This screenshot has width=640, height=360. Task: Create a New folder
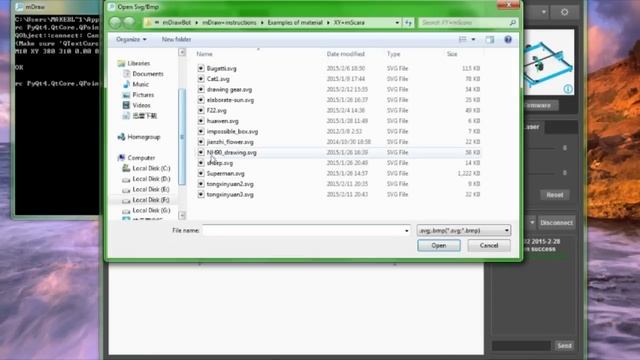coord(176,40)
